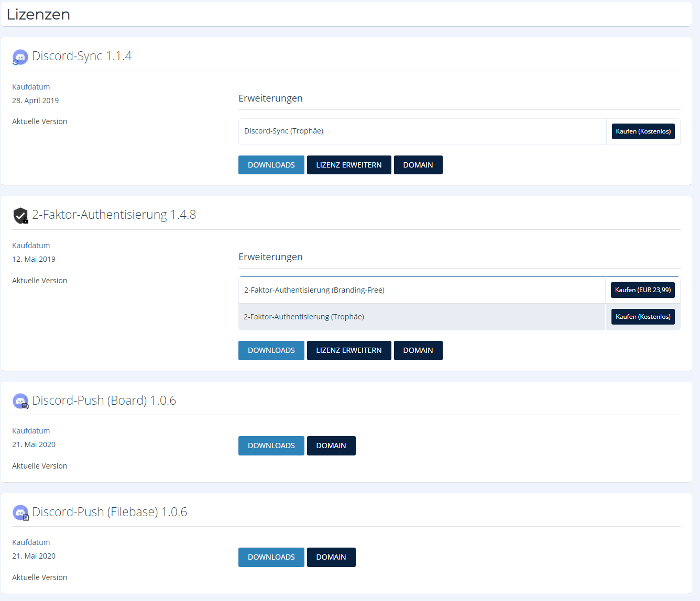Buy Branding-Free extension for EUR 23,99
Screen dimensions: 700x601
(642, 290)
